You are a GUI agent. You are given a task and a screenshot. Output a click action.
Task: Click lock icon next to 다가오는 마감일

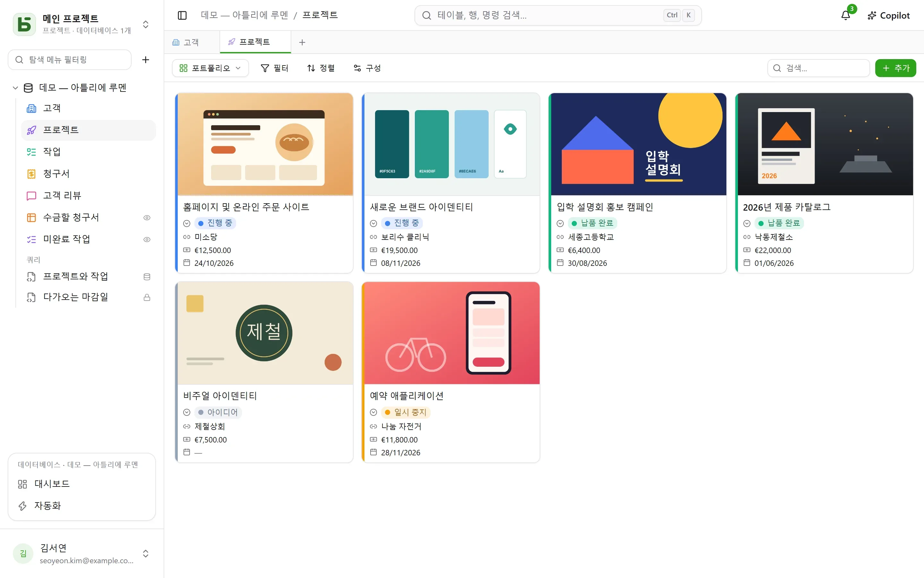click(147, 297)
